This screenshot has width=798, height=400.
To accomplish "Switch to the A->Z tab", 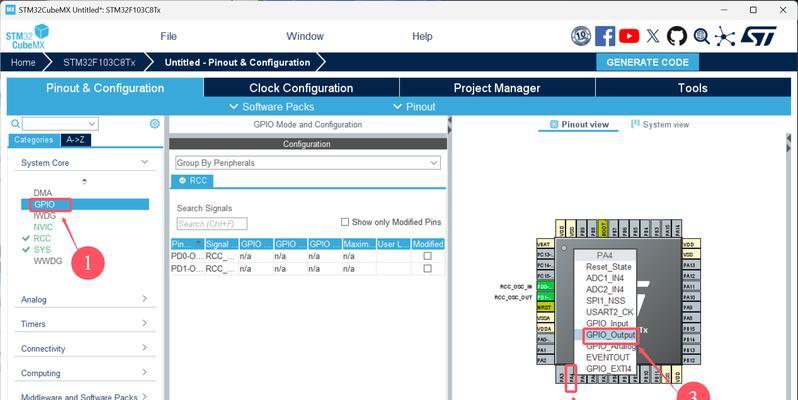I will pos(76,140).
